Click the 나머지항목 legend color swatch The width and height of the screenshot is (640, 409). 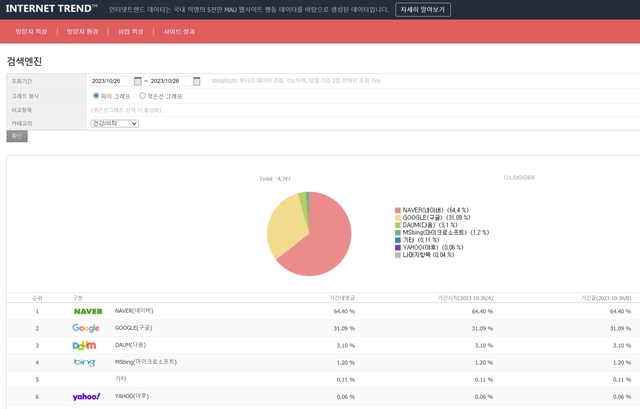398,255
